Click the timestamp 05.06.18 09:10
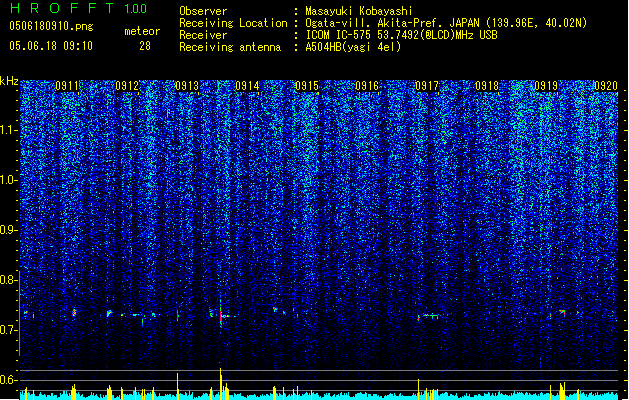 pyautogui.click(x=51, y=46)
